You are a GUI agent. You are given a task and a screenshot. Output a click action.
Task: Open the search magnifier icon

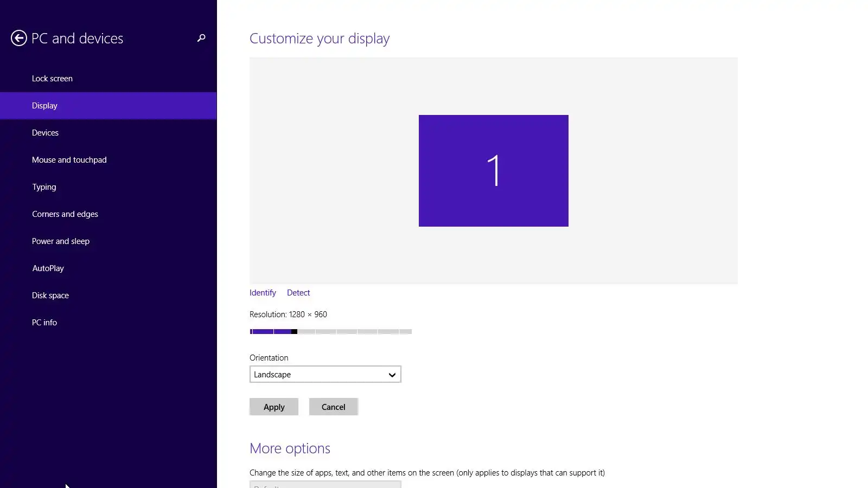coord(201,38)
